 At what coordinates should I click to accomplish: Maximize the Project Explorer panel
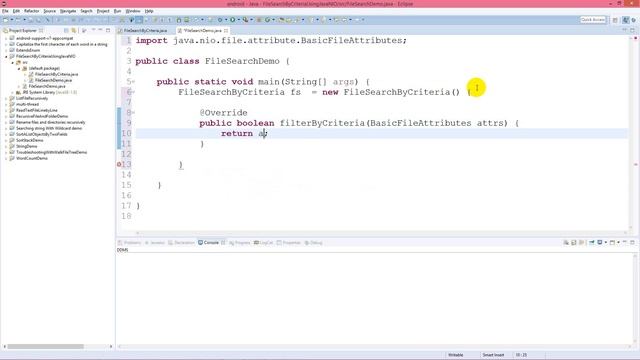coord(108,31)
